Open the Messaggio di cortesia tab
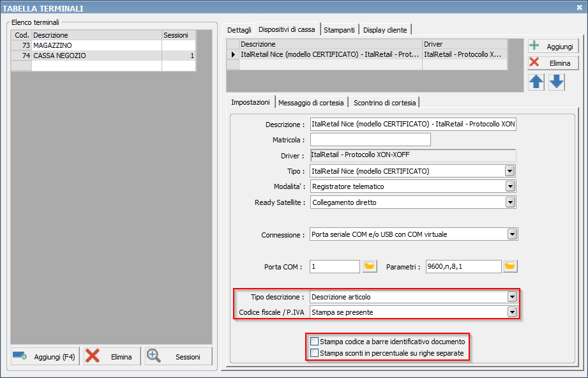 click(312, 102)
